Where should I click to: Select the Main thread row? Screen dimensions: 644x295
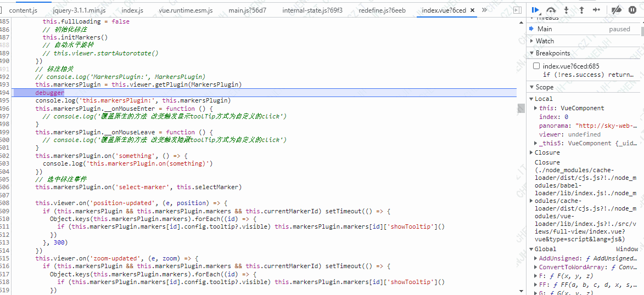pos(583,29)
